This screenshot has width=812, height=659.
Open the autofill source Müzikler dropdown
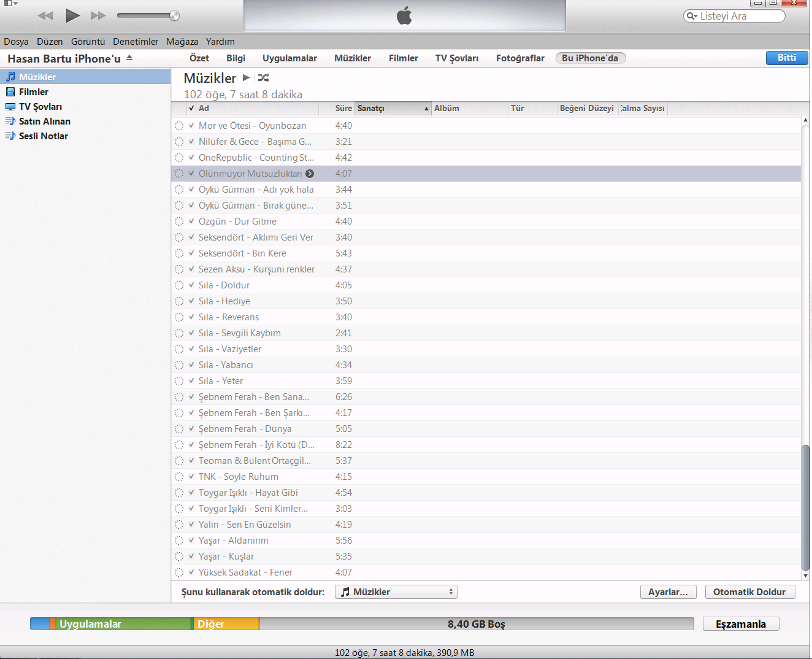pos(396,592)
